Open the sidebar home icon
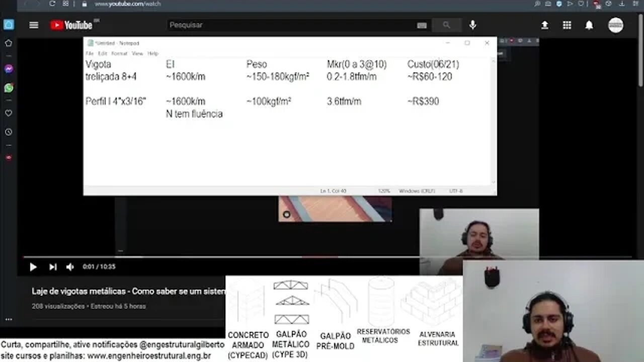Screen dimensions: 644x362 9,25
